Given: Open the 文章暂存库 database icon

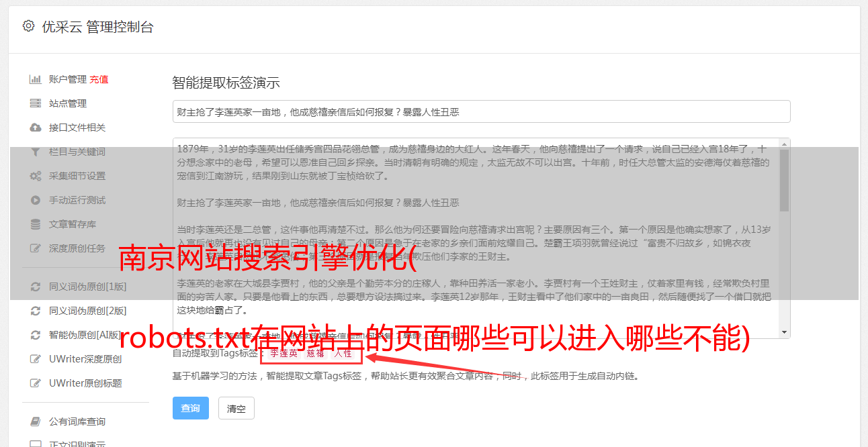Looking at the screenshot, I should pos(36,224).
